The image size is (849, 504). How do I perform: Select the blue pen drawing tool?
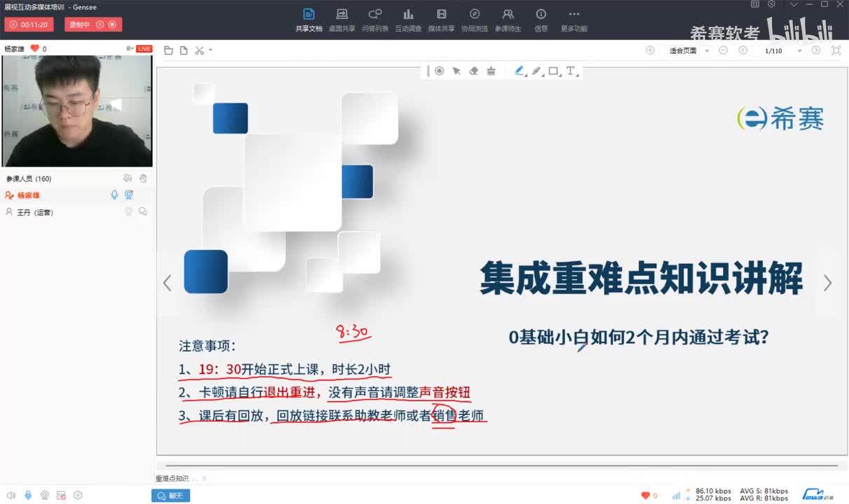pos(520,71)
